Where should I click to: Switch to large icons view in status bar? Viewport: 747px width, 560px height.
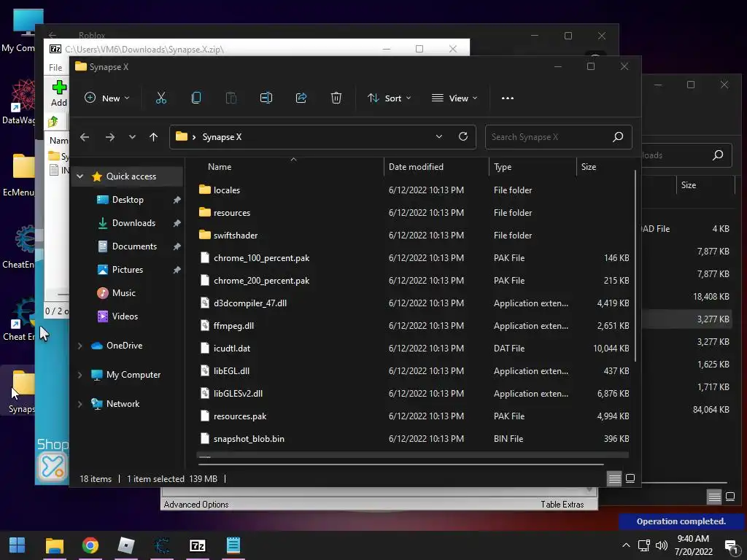630,478
